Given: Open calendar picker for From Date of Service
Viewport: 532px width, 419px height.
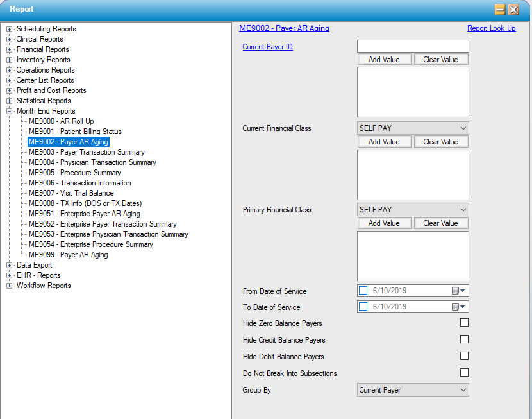Looking at the screenshot, I should 459,291.
